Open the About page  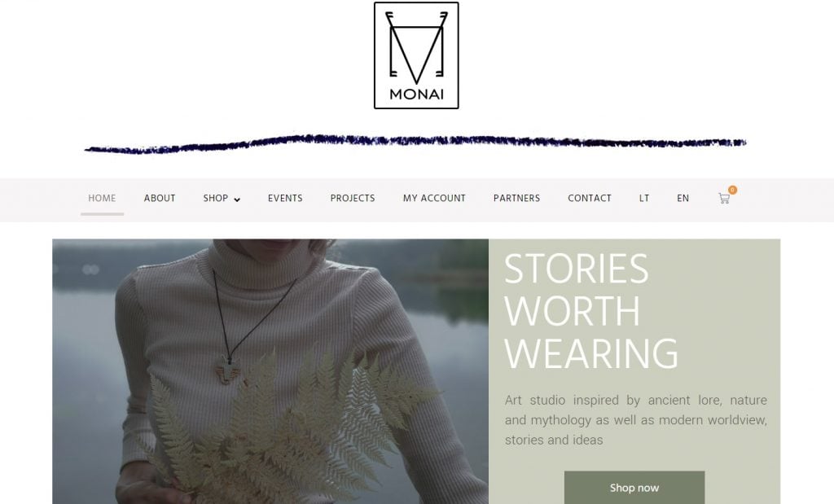160,199
